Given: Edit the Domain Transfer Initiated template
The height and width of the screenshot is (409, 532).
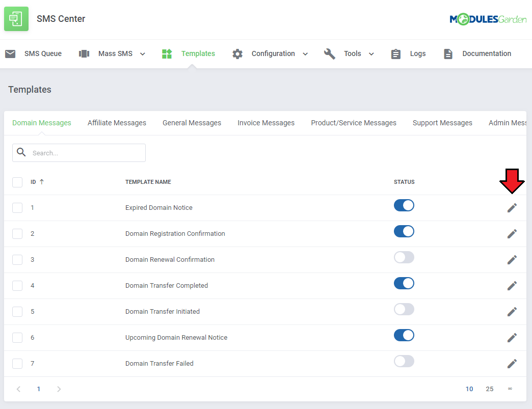Looking at the screenshot, I should click(x=512, y=312).
